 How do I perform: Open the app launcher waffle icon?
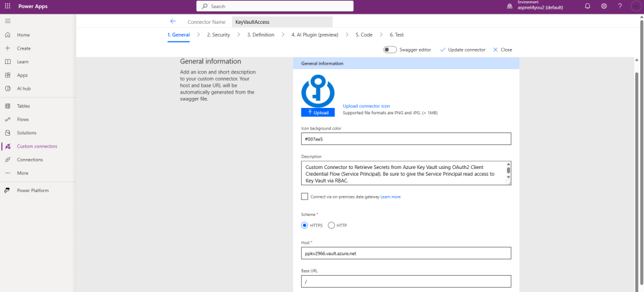click(x=8, y=6)
